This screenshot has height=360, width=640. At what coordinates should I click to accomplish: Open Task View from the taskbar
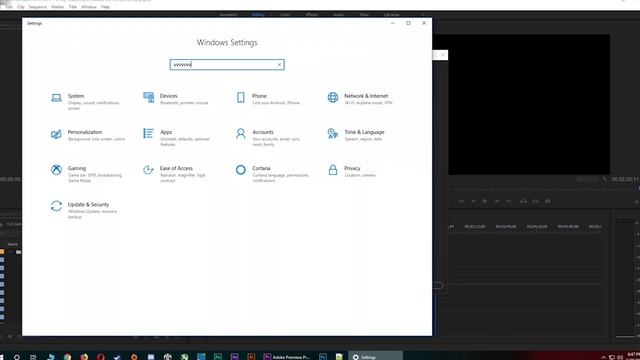[33, 357]
